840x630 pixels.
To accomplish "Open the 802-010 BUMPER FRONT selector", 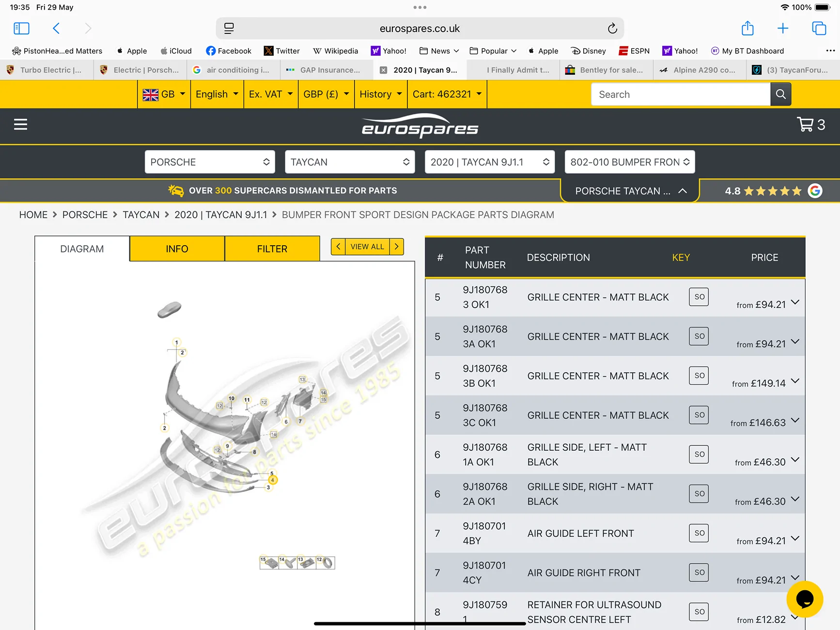I will (x=630, y=162).
